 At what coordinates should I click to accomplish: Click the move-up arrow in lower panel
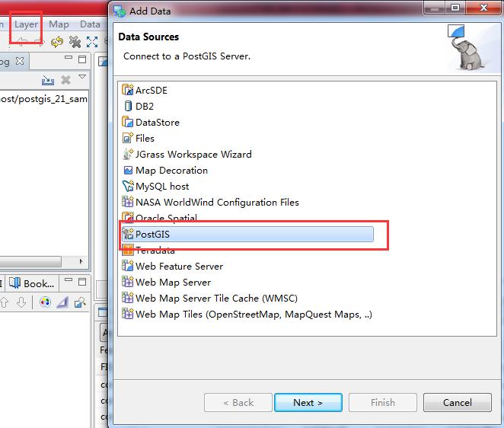coord(4,302)
